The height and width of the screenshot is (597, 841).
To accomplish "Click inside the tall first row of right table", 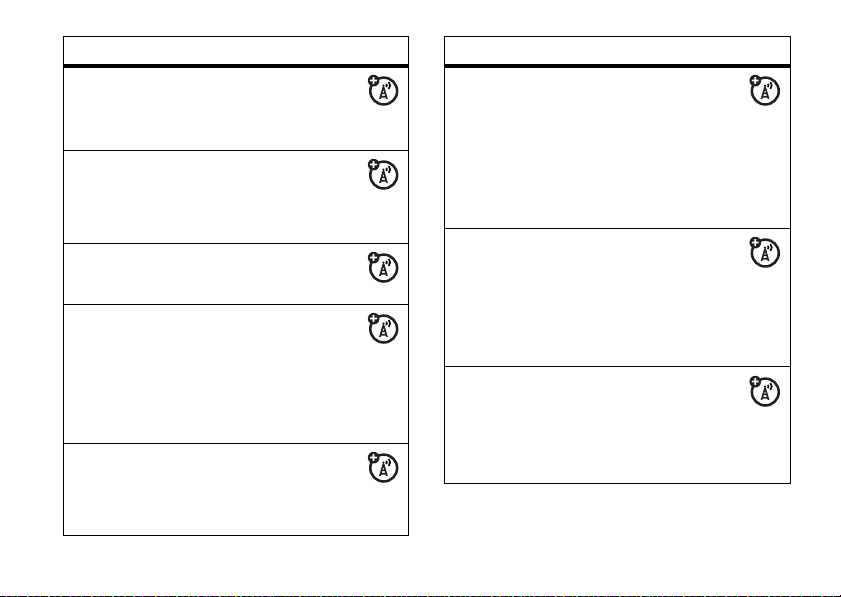I will point(617,148).
